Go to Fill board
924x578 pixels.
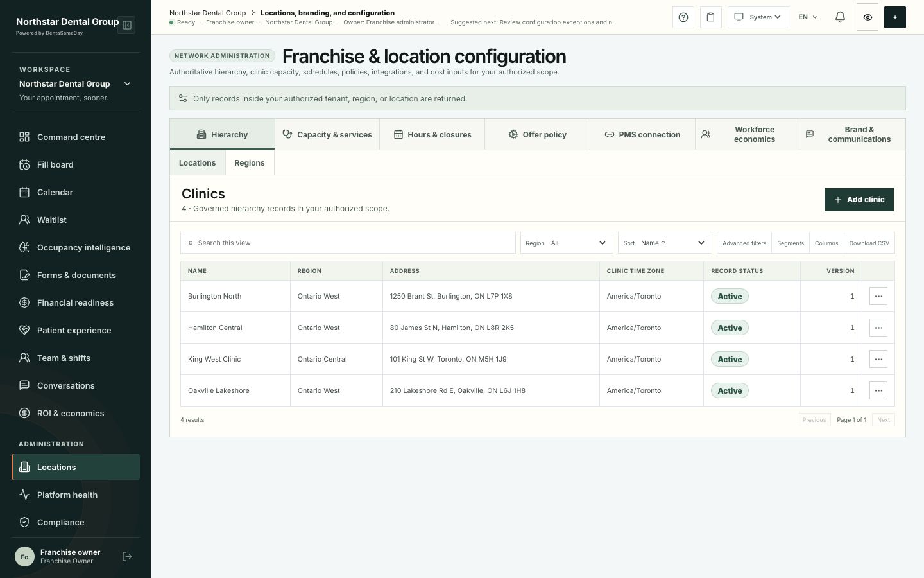coord(76,164)
